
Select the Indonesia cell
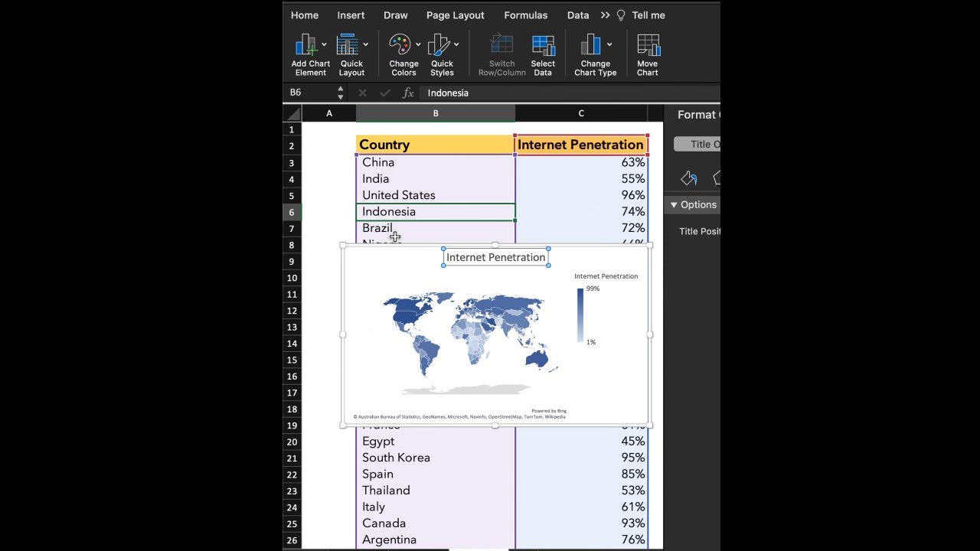click(436, 212)
